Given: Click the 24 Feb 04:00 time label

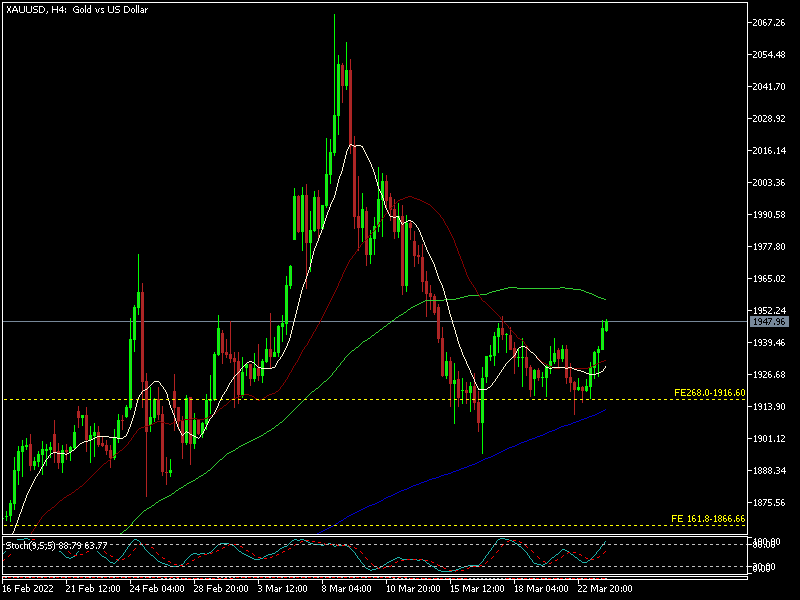Looking at the screenshot, I should (x=159, y=589).
